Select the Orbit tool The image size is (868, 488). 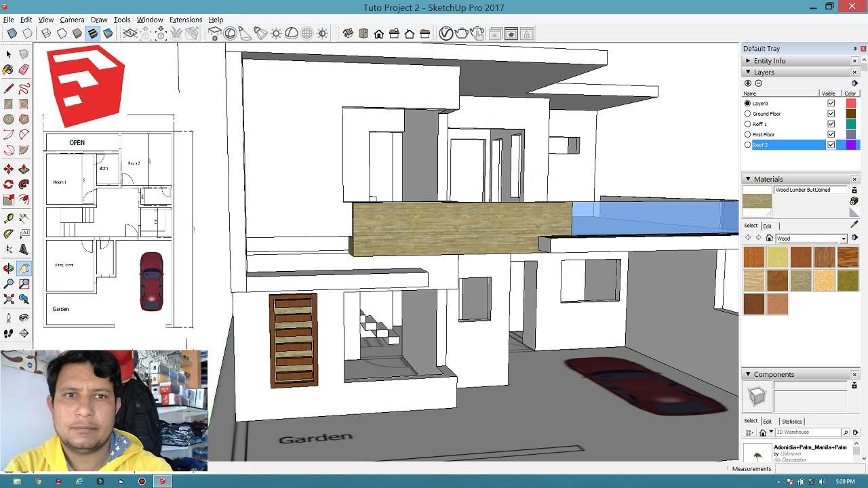pyautogui.click(x=8, y=268)
